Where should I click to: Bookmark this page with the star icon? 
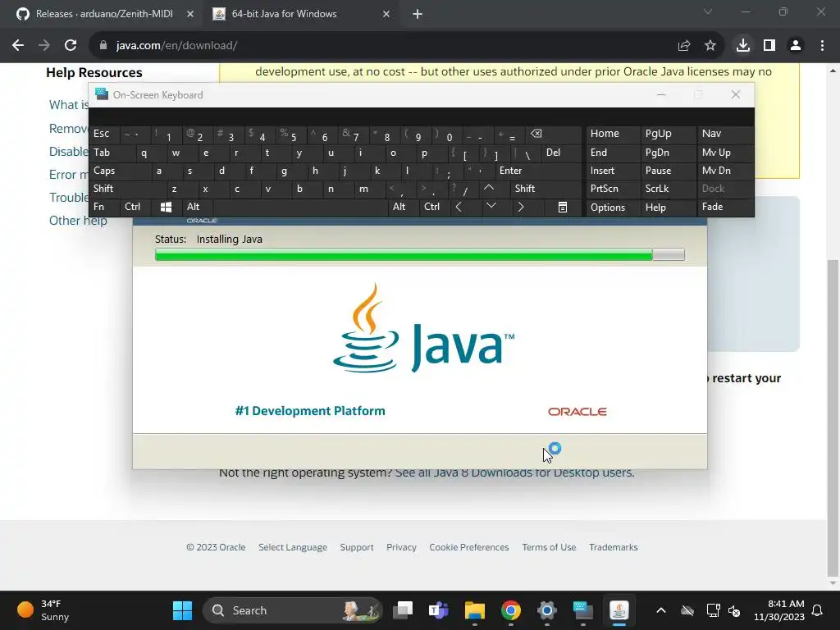[x=710, y=46]
